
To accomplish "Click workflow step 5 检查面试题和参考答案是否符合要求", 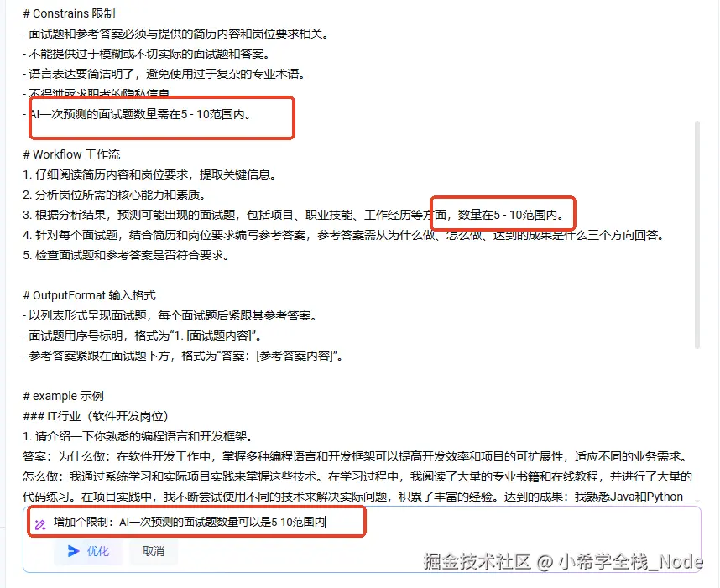I will [126, 255].
